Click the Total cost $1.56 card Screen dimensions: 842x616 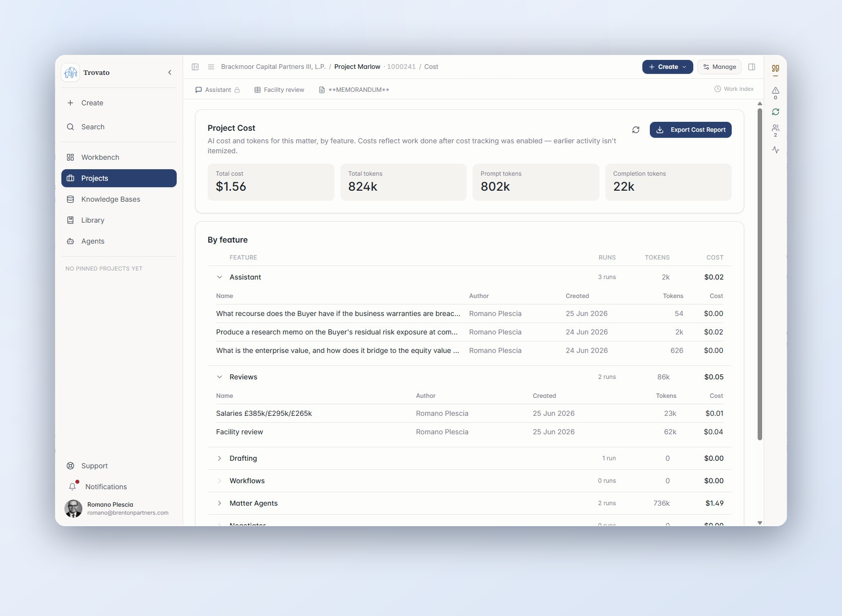pyautogui.click(x=271, y=182)
